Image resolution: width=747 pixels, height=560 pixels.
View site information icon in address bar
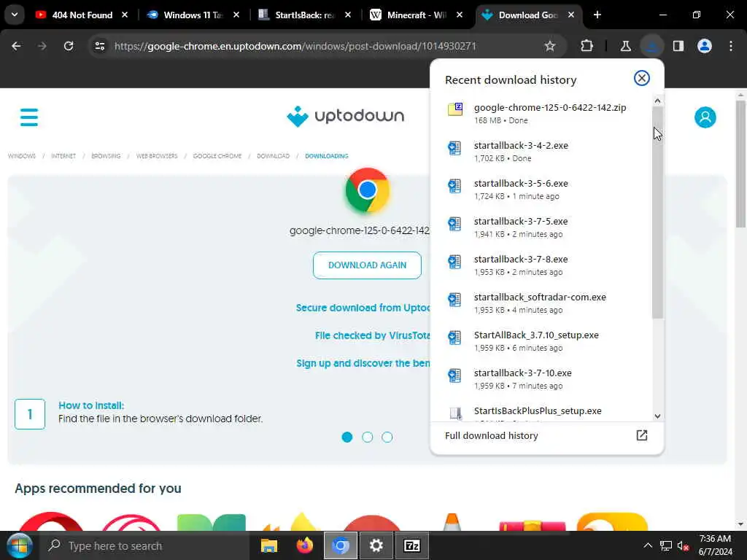coord(99,46)
